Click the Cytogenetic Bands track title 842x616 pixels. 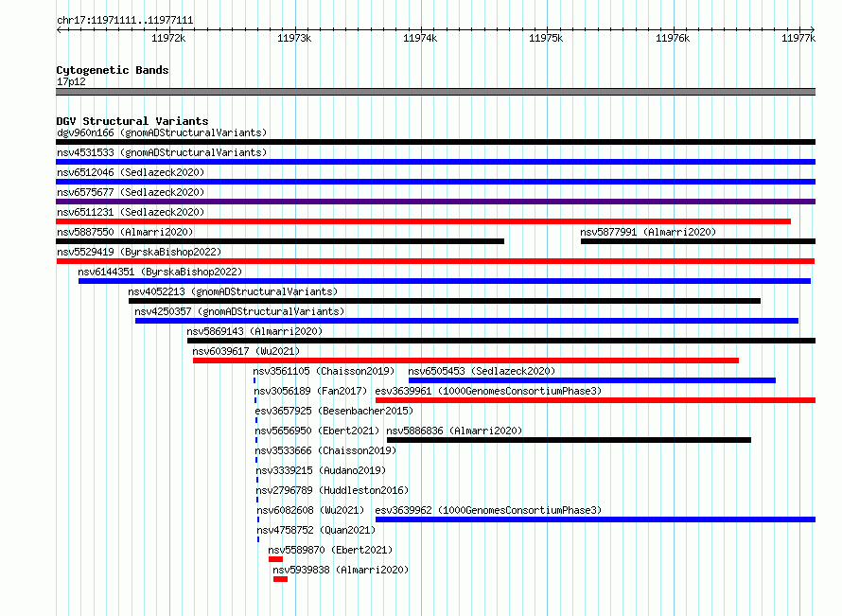click(113, 70)
